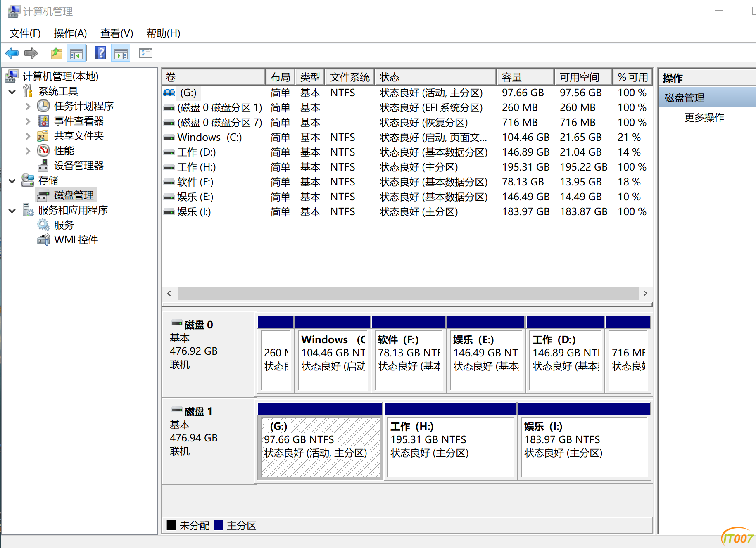The width and height of the screenshot is (756, 548).
Task: Click the black 未分配 legend swatch
Action: click(171, 525)
